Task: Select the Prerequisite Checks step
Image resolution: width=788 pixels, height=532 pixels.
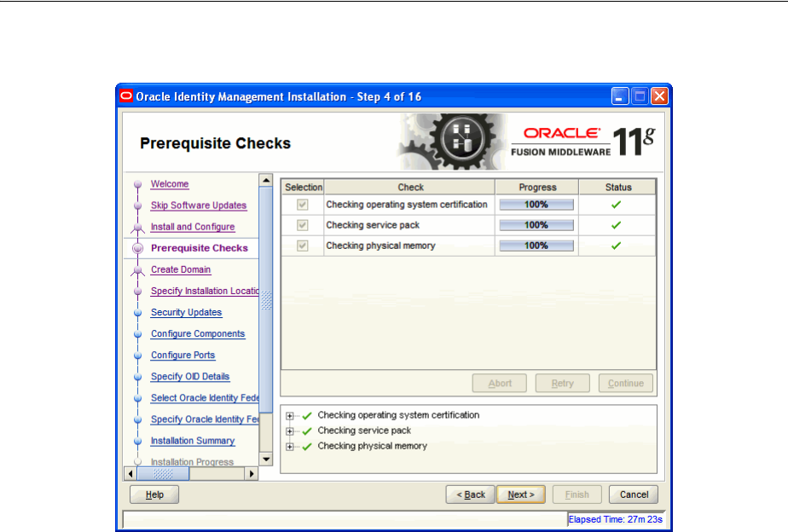Action: [x=200, y=248]
